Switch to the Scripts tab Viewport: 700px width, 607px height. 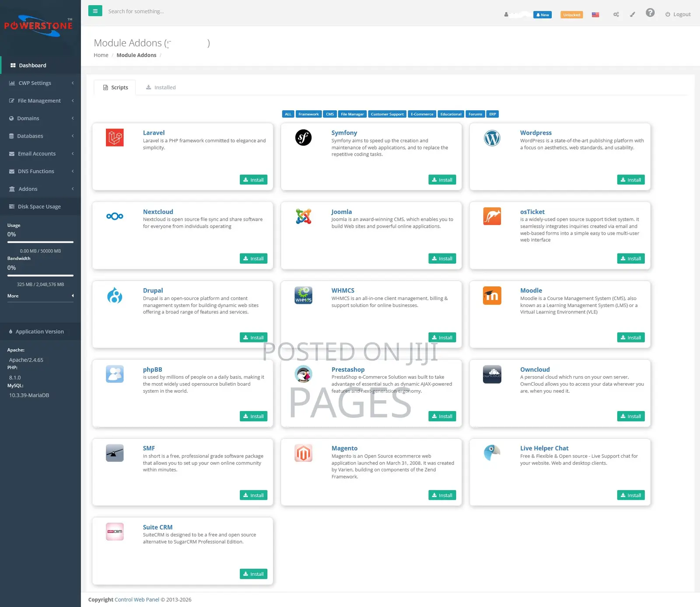(x=115, y=87)
